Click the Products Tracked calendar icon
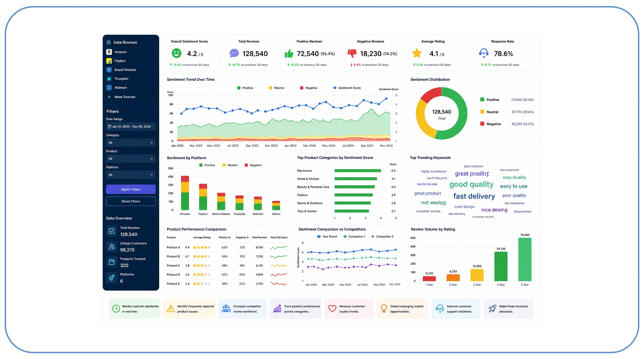The image size is (644, 359). 112,262
